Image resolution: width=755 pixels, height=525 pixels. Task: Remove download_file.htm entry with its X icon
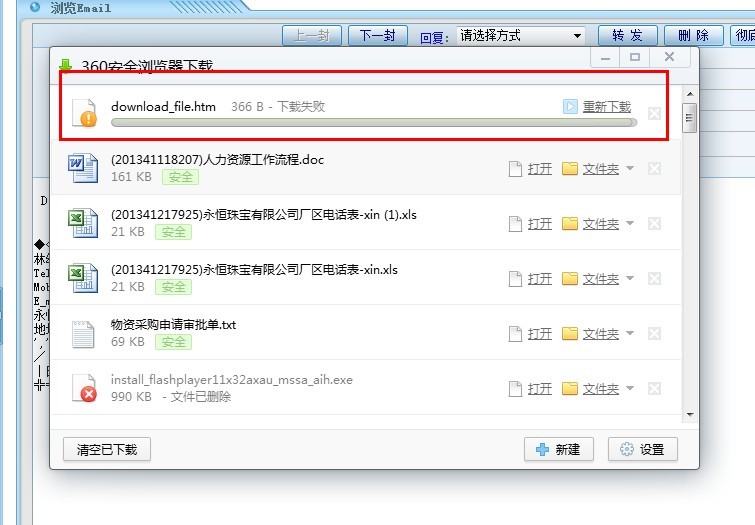pyautogui.click(x=654, y=113)
